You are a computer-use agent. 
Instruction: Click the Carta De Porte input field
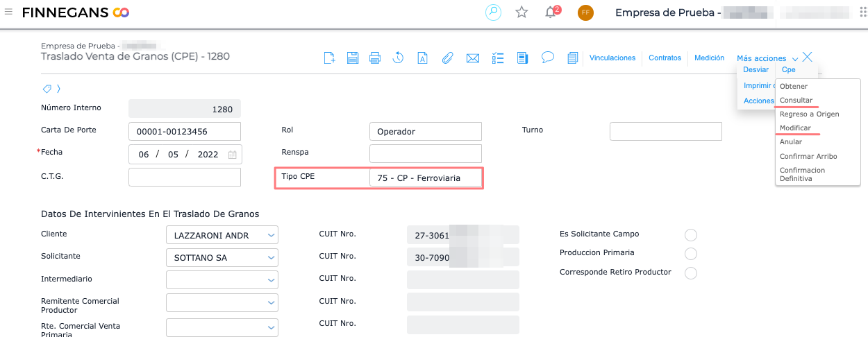click(x=185, y=131)
